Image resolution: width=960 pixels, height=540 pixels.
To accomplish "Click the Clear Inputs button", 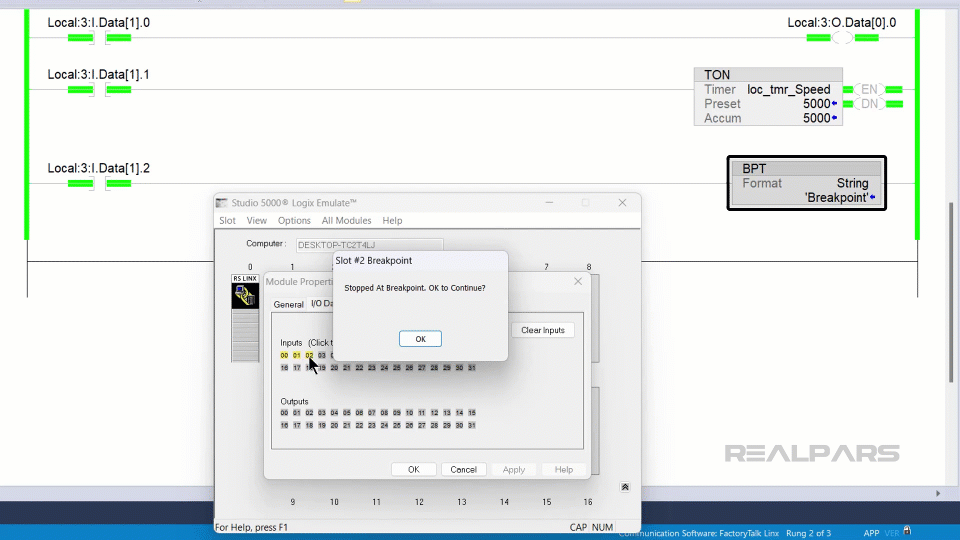I will coord(542,330).
